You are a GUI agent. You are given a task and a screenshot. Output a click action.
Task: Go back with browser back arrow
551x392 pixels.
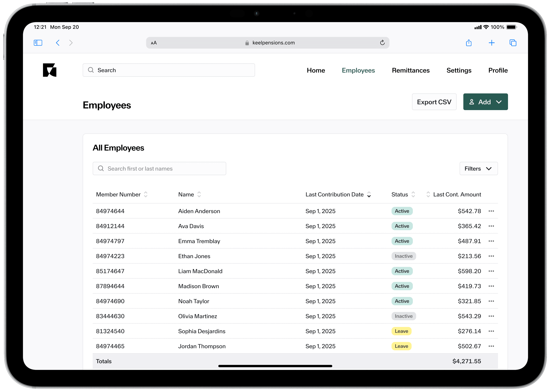click(x=57, y=43)
